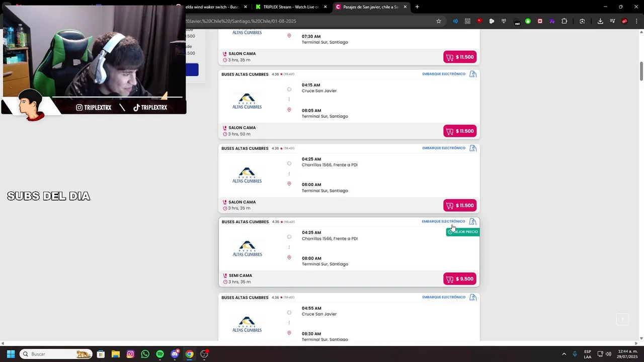
Task: Click the Altas Cumbres logo in the 04:15 AM card
Action: pos(247,101)
